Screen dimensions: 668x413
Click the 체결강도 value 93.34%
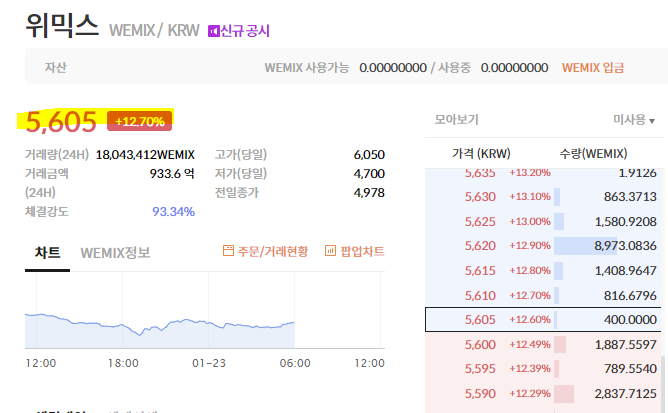pos(173,212)
